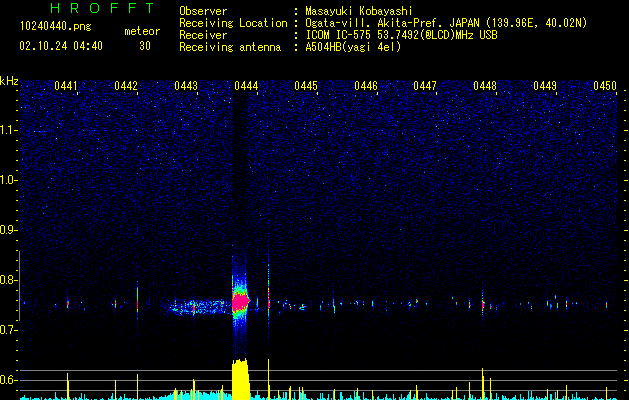Image resolution: width=629 pixels, height=400 pixels.
Task: Click the 0446 time marker
Action: point(366,86)
